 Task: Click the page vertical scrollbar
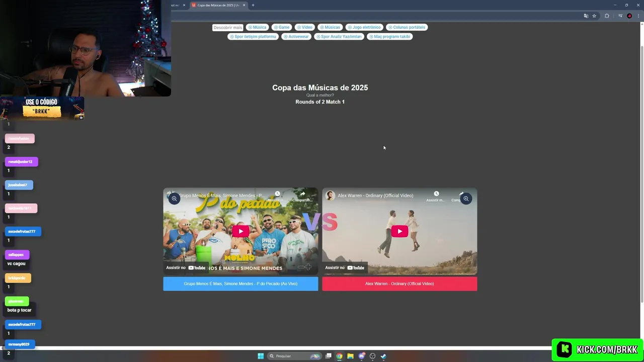(x=641, y=173)
